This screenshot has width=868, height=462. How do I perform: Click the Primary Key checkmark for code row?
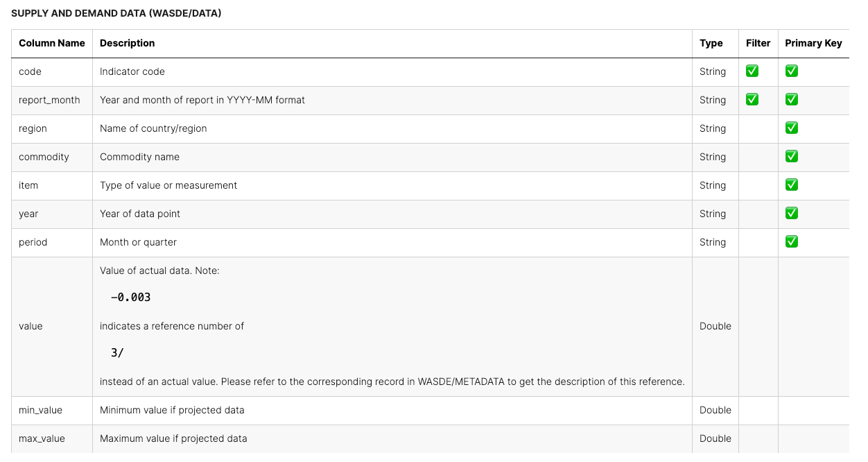(x=792, y=71)
